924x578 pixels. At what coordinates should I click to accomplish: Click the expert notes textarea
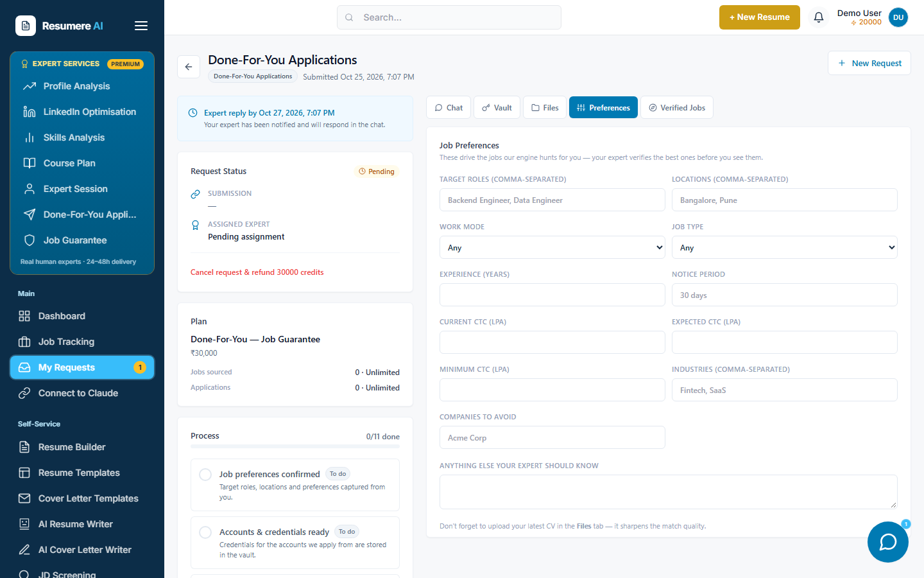point(669,492)
